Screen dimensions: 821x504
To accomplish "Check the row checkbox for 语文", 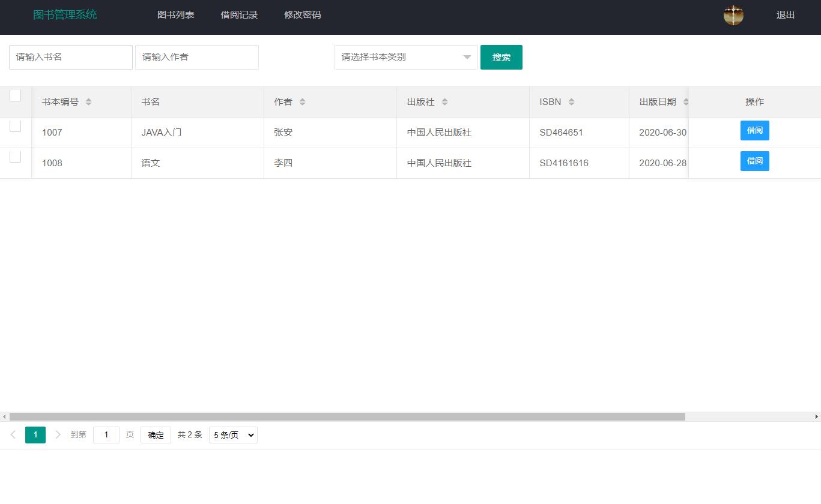I will tap(15, 156).
